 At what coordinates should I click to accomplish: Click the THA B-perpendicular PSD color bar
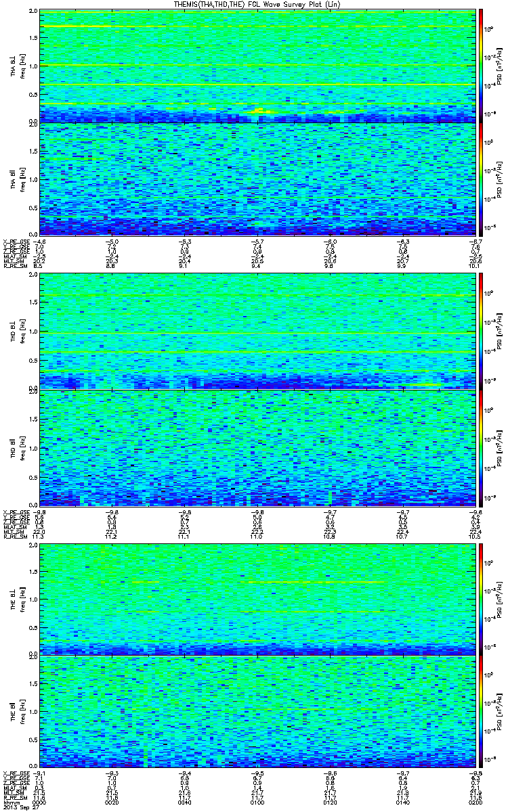[x=482, y=66]
